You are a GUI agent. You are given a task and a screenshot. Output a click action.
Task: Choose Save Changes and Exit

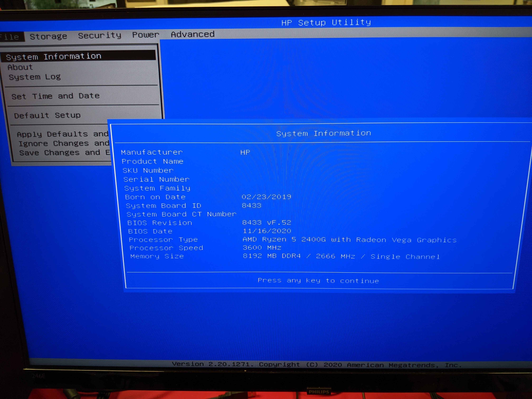coord(65,153)
